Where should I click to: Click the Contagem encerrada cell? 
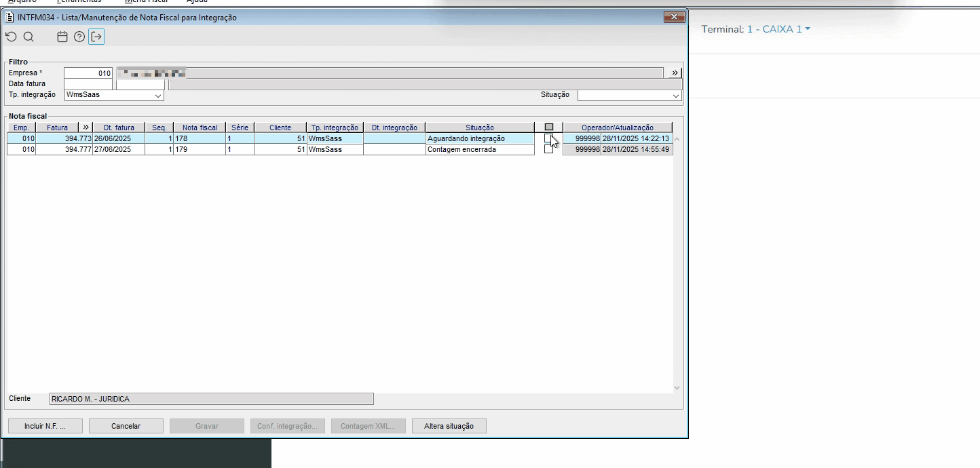coord(480,149)
